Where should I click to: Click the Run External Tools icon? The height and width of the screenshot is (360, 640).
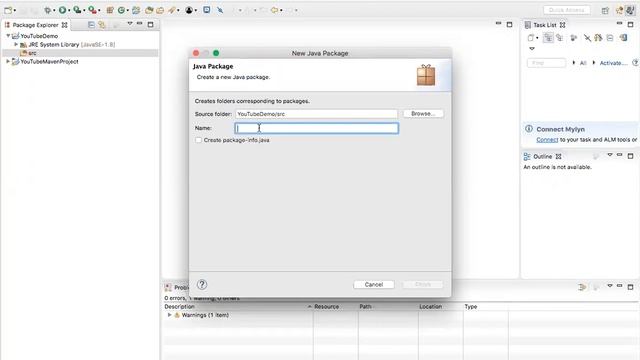click(93, 10)
